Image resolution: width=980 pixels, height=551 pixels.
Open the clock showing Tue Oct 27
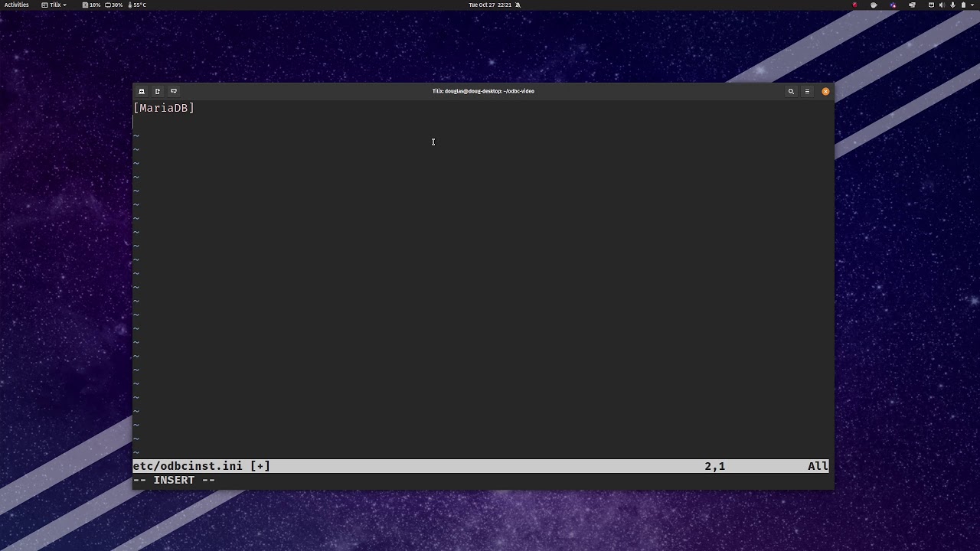pyautogui.click(x=490, y=5)
